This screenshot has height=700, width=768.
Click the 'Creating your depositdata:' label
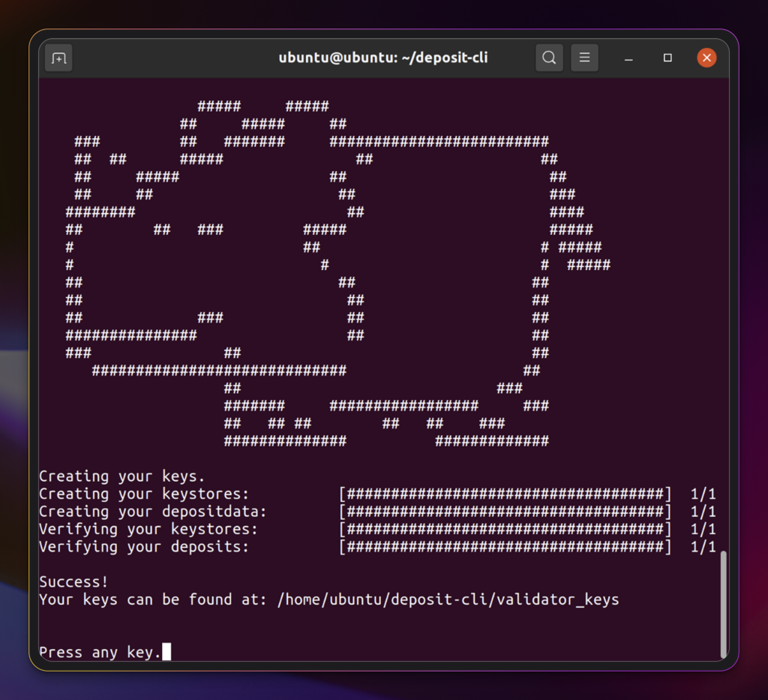click(153, 512)
